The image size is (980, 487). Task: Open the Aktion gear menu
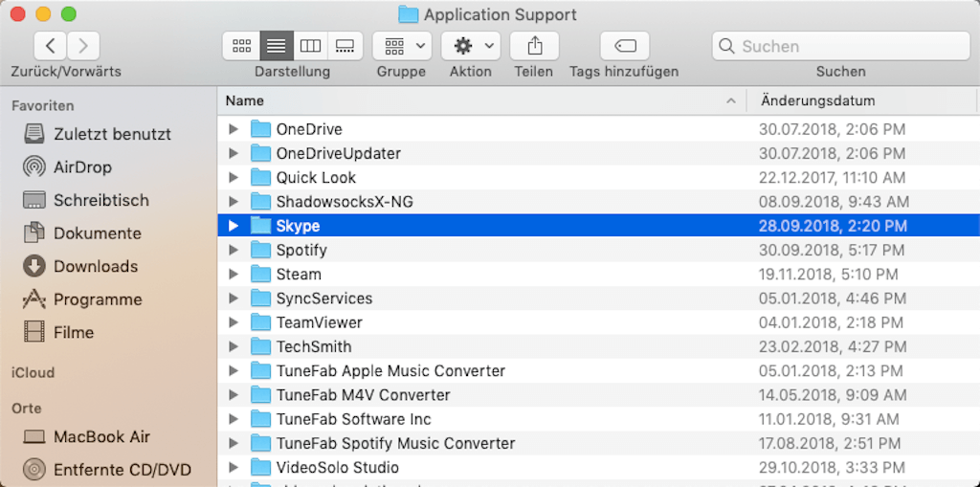coord(471,46)
